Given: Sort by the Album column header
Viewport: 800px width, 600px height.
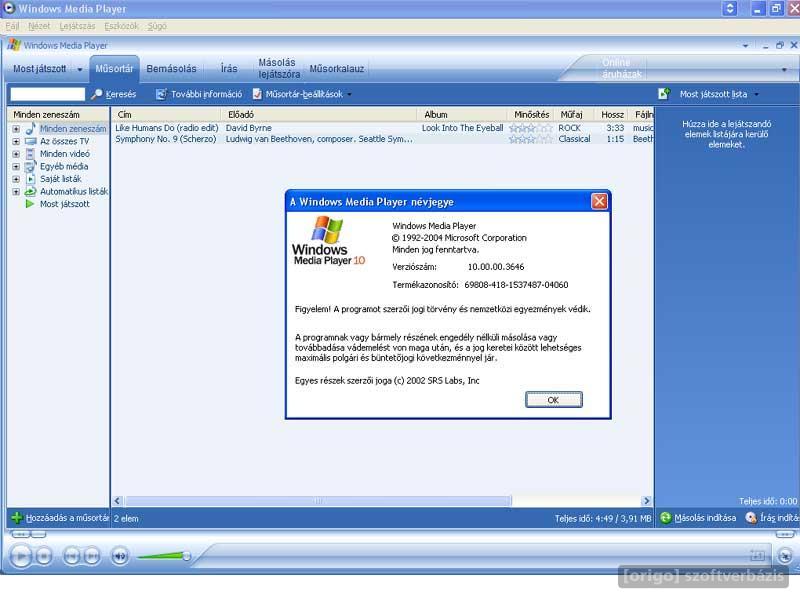Looking at the screenshot, I should pyautogui.click(x=463, y=115).
